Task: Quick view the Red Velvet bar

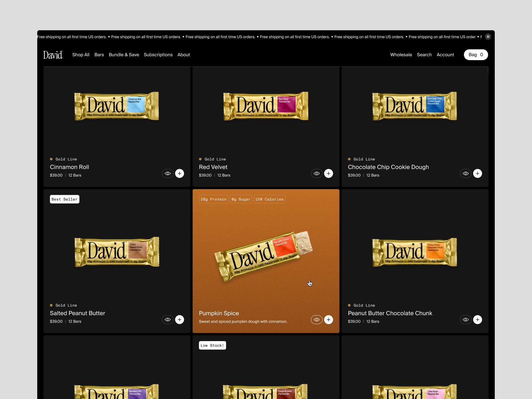Action: (317, 173)
